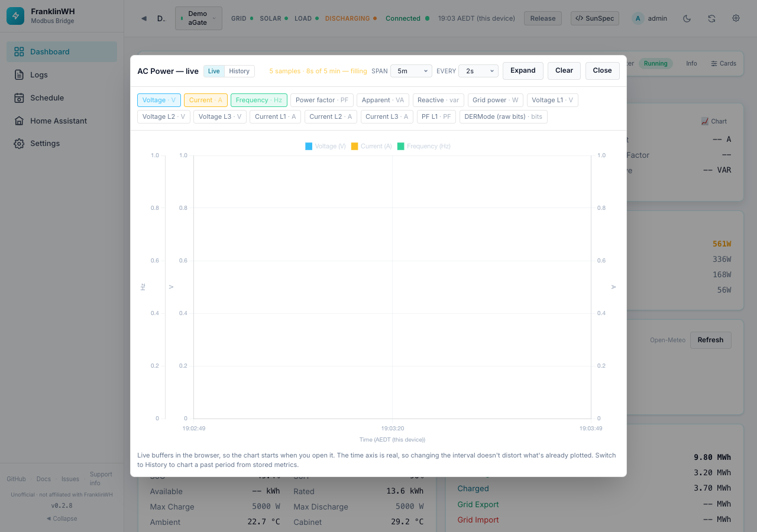
Task: Click the Running status badge
Action: click(x=655, y=63)
